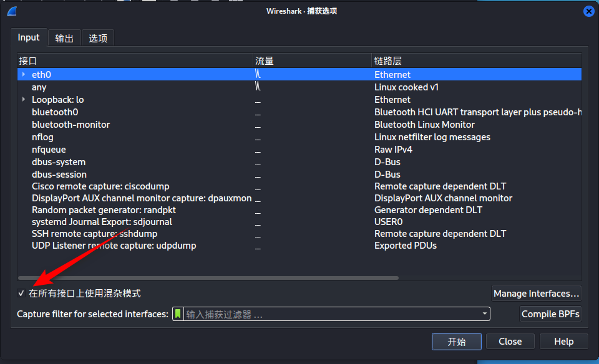Sort by the 流量 column header

pos(312,60)
